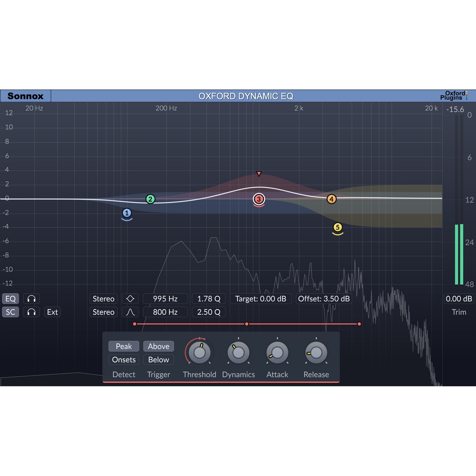Viewport: 476px width, 476px height.
Task: Click the Dynamics knob
Action: (x=238, y=352)
